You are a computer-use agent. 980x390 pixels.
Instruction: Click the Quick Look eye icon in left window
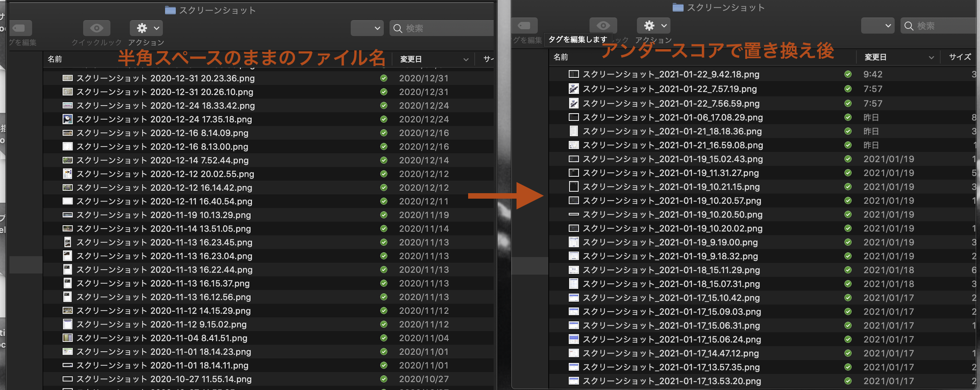click(x=96, y=28)
